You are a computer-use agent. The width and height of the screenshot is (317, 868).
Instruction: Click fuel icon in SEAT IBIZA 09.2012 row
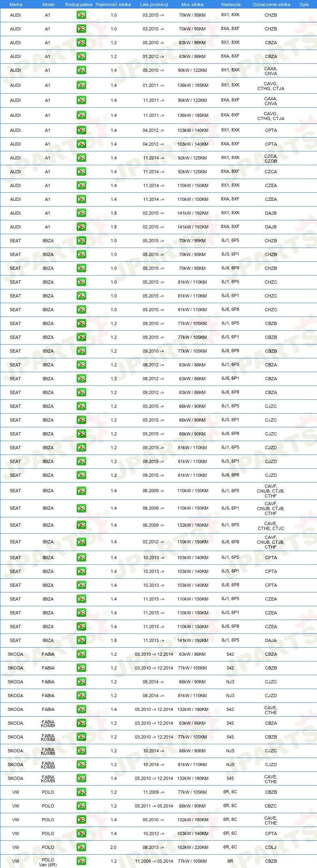[x=81, y=392]
